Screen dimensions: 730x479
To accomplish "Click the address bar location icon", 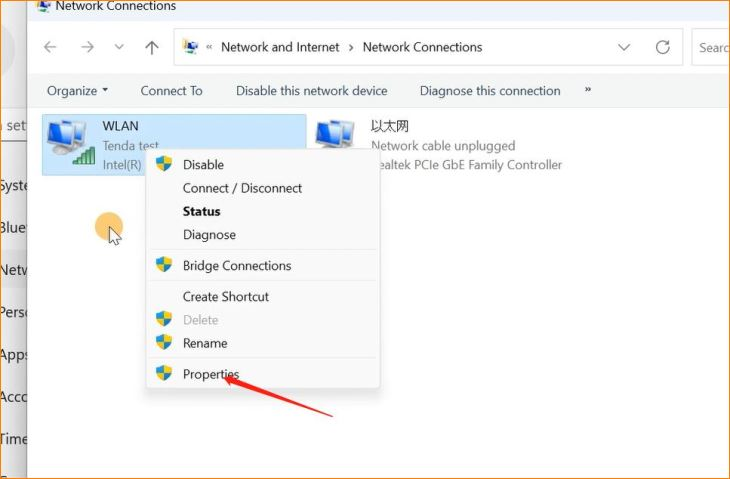I will point(192,47).
